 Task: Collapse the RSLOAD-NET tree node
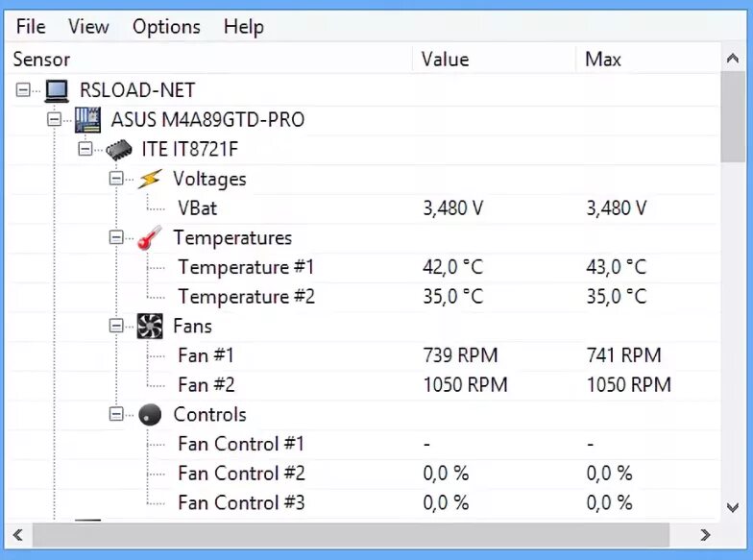[24, 90]
